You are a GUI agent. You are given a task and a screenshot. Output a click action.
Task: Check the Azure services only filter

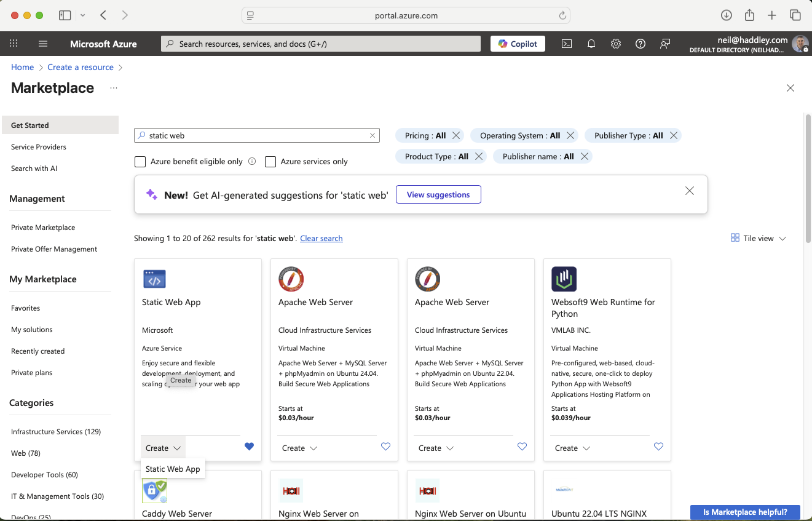(x=270, y=161)
